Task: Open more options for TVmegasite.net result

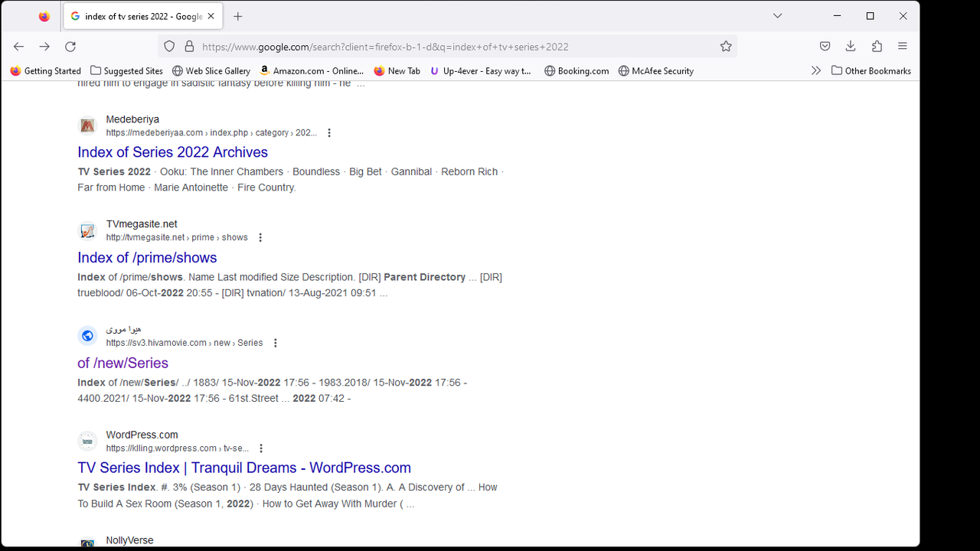Action: [260, 238]
